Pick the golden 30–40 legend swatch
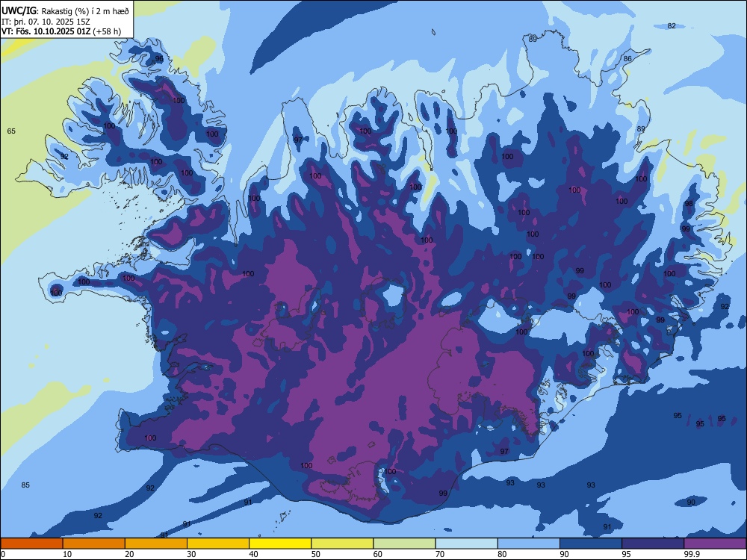Image resolution: width=747 pixels, height=560 pixels. (x=218, y=544)
